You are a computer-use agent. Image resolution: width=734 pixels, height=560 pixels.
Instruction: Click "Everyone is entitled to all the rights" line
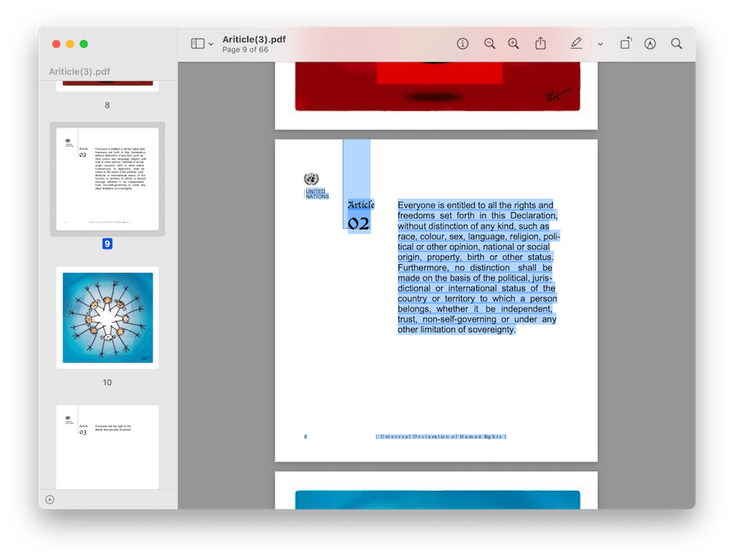[475, 205]
